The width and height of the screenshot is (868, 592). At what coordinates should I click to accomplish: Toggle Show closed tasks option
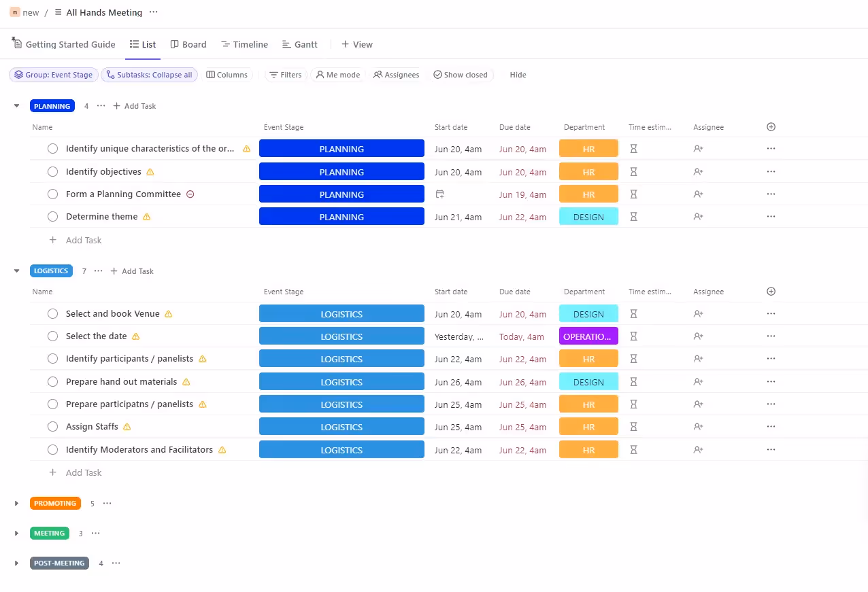click(461, 75)
